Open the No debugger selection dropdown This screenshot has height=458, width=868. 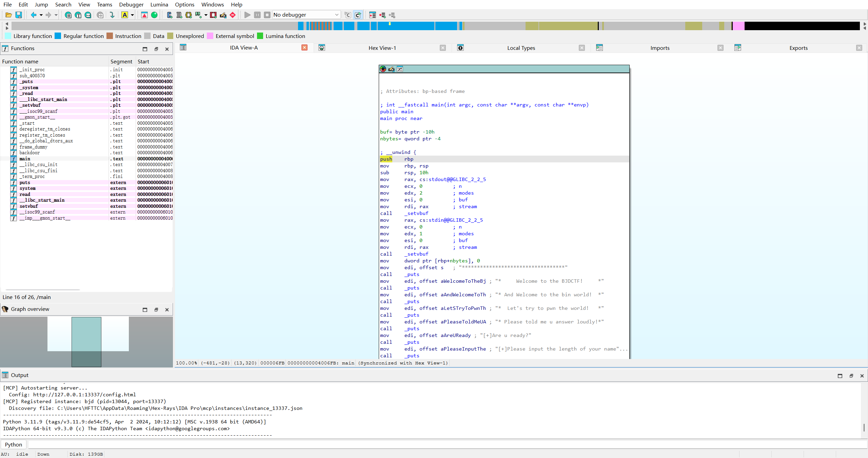306,15
